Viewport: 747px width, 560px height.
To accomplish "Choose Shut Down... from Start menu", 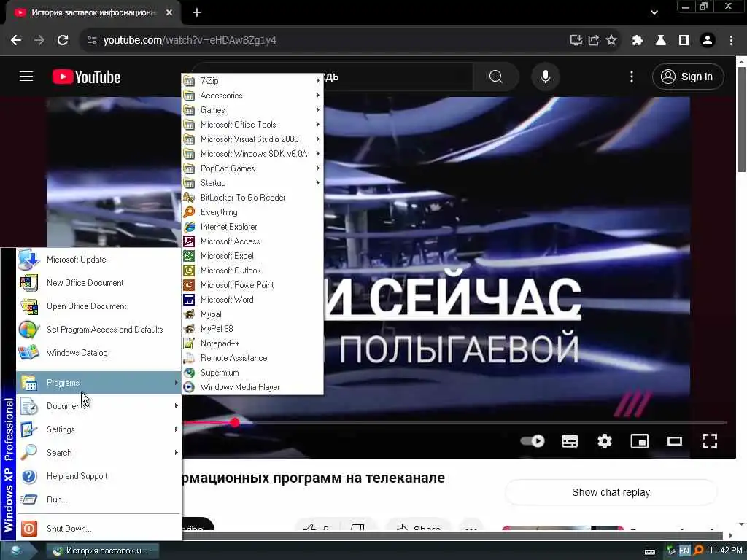I will [98, 529].
